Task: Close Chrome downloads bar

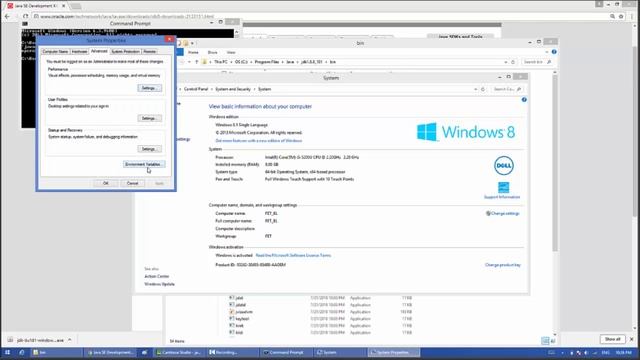Action: 632,339
